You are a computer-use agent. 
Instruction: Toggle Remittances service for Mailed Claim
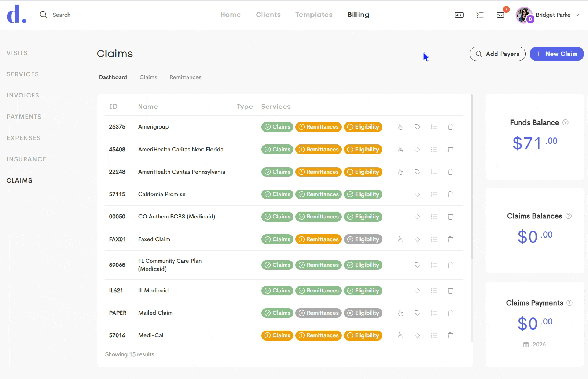[319, 313]
